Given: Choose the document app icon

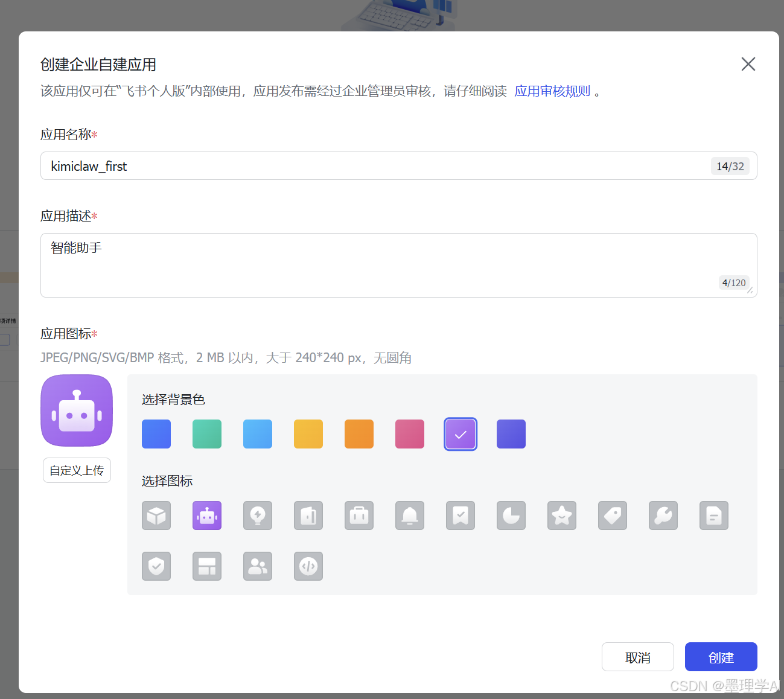Looking at the screenshot, I should [x=714, y=515].
